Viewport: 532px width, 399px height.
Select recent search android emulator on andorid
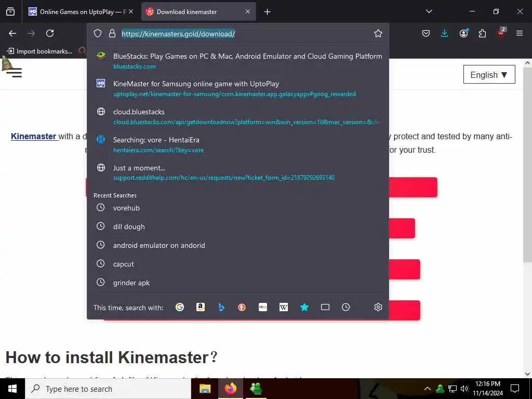point(237,245)
